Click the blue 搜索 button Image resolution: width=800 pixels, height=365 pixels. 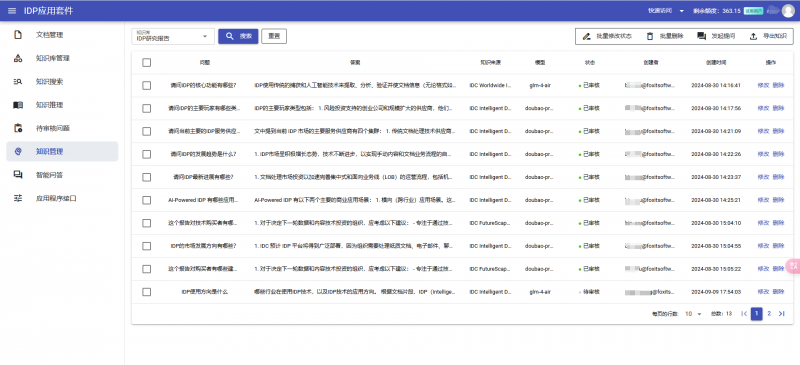coord(238,36)
